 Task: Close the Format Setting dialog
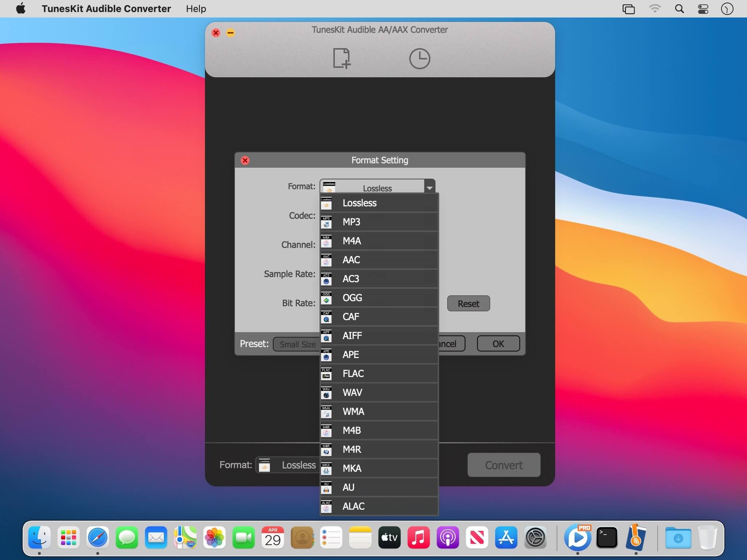245,160
